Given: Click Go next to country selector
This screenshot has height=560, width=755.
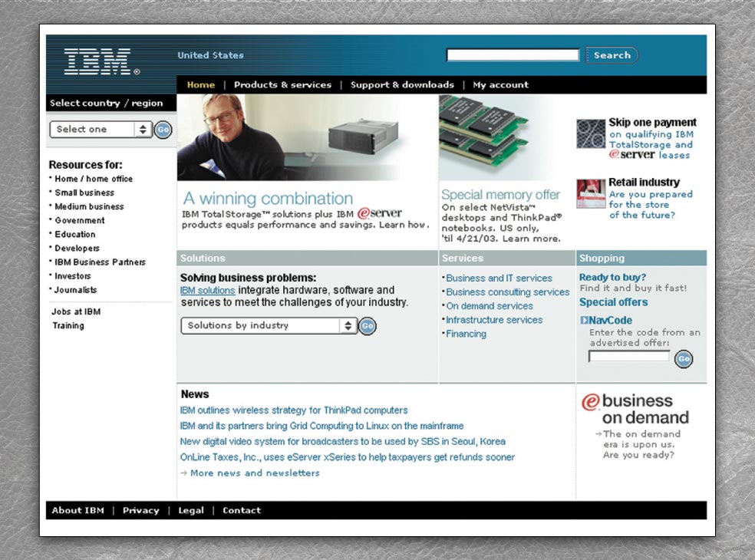Looking at the screenshot, I should pos(163,130).
